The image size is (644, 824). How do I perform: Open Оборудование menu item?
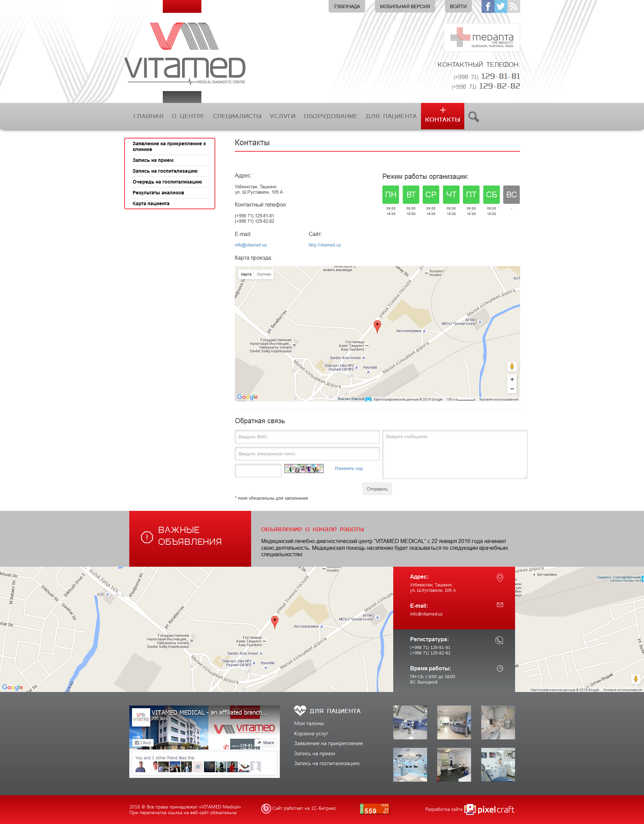[331, 116]
